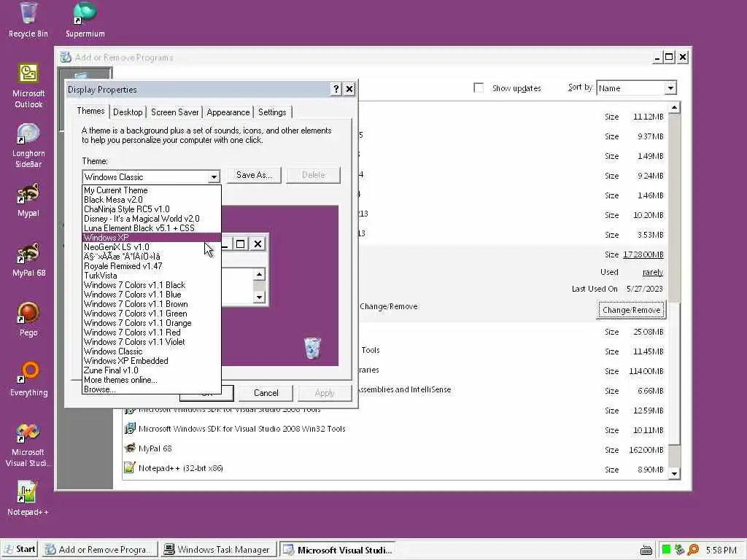Screen dimensions: 747x560
Task: Select Windows 7 Colors v1.1 Blue theme
Action: (152, 295)
